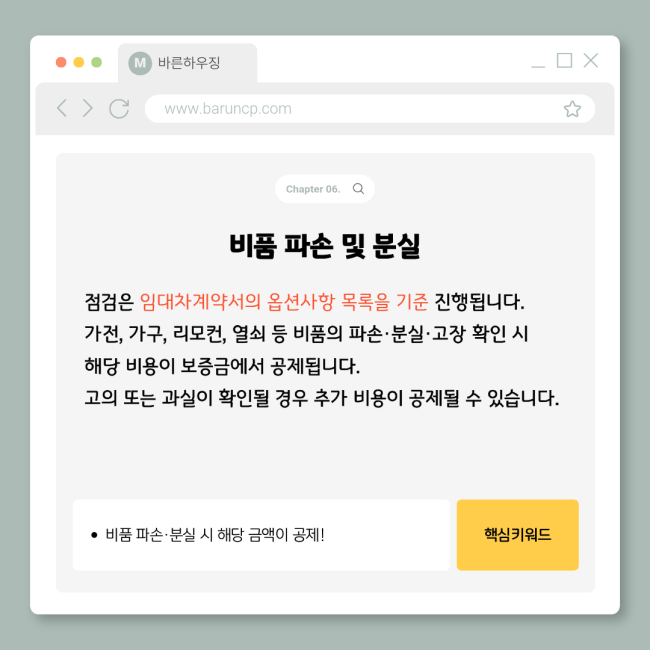650x650 pixels.
Task: Click the 비품 파손 및 분실 heading
Action: pos(325,246)
